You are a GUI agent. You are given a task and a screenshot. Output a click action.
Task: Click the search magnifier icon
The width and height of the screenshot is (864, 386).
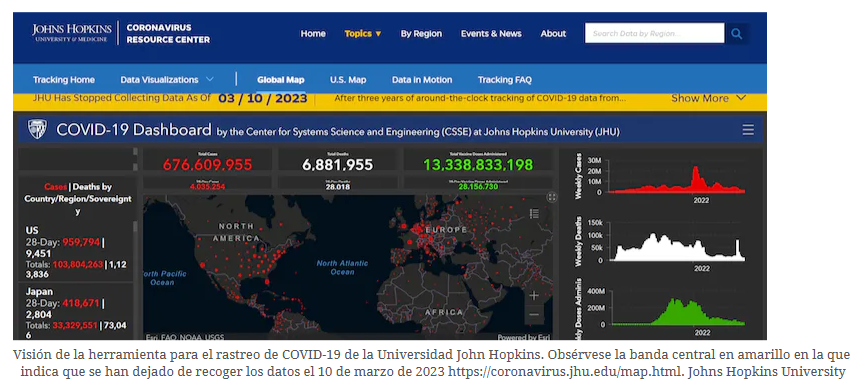click(737, 34)
